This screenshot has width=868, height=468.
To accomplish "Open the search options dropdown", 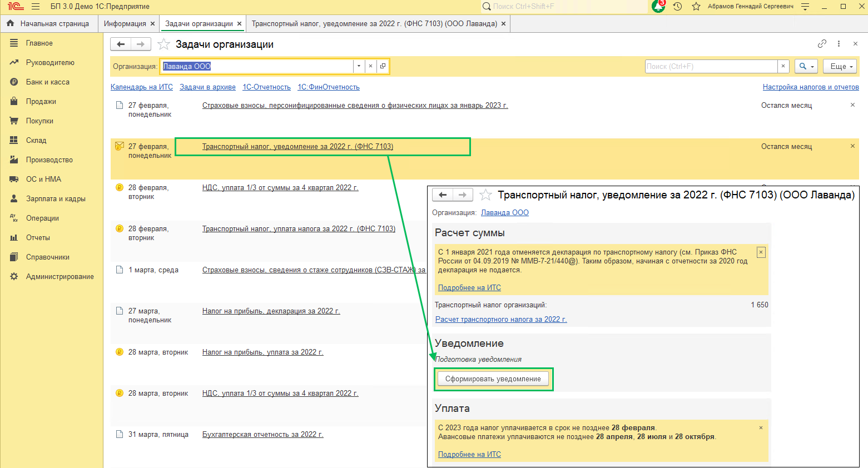I will pyautogui.click(x=806, y=66).
